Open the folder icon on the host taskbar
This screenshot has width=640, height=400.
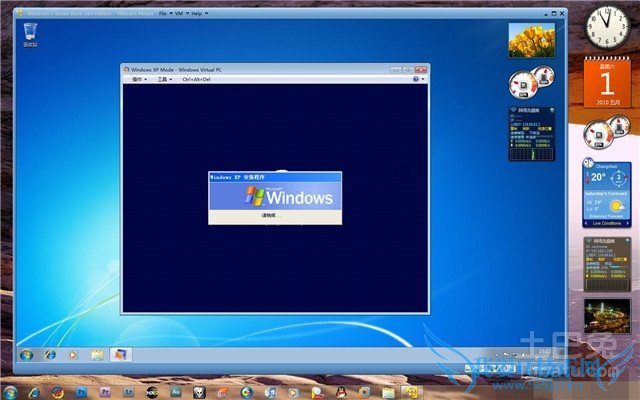tap(388, 393)
